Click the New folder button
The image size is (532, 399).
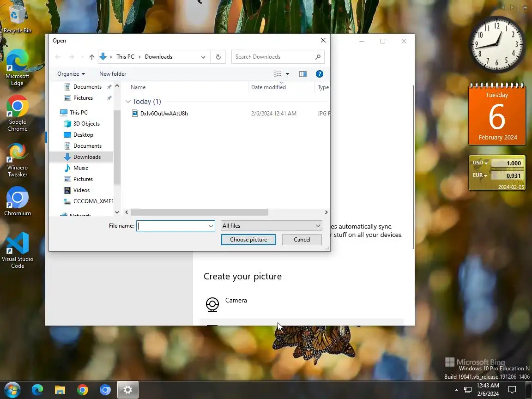tap(113, 74)
